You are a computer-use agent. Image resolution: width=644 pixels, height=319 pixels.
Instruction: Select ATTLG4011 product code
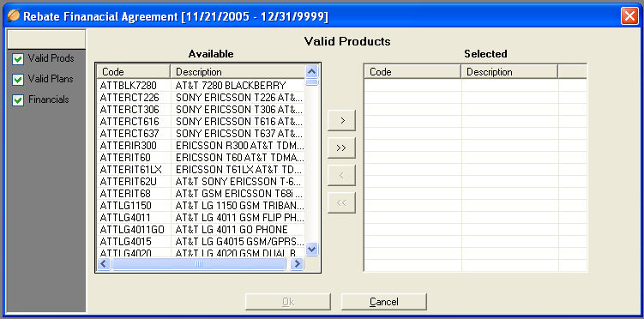pos(125,217)
